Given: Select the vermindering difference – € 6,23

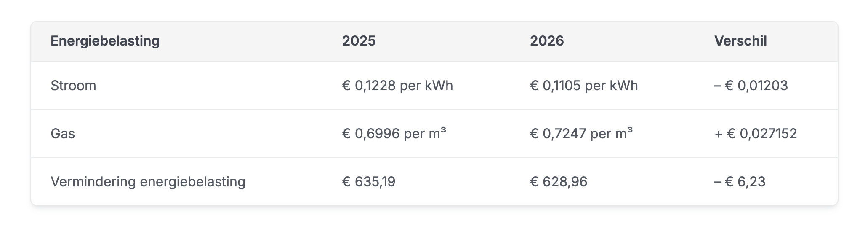Looking at the screenshot, I should coord(739,182).
